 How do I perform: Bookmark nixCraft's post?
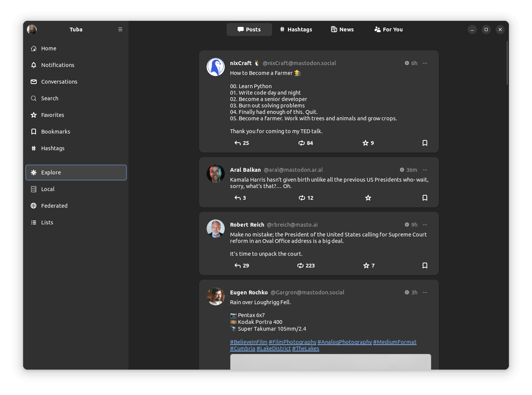425,143
